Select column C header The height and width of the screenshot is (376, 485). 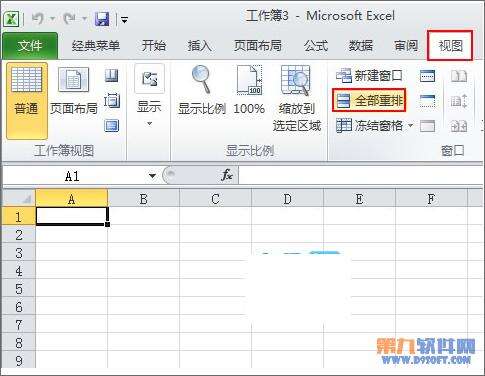[215, 198]
